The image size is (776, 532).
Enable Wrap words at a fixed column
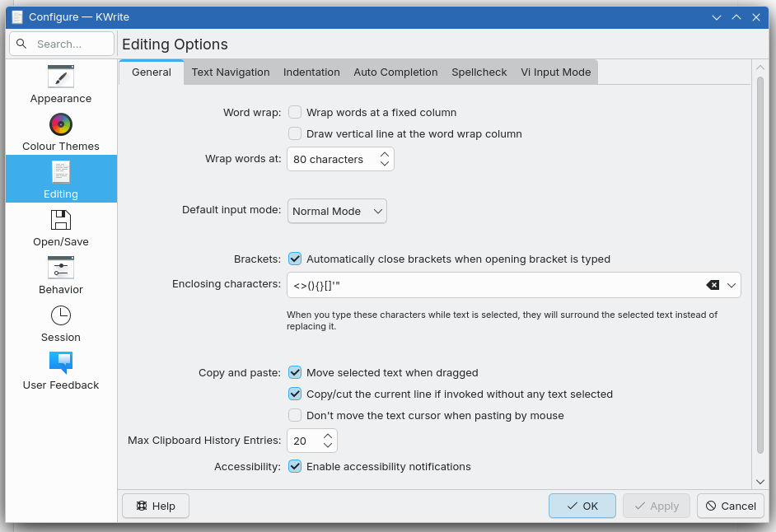(295, 112)
